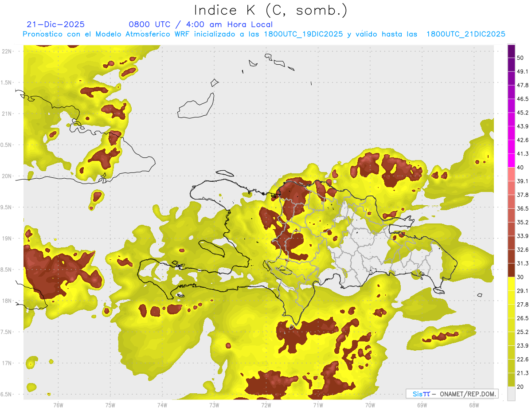The height and width of the screenshot is (411, 532).
Task: Click the '72W' longitude label
Action: point(266,405)
